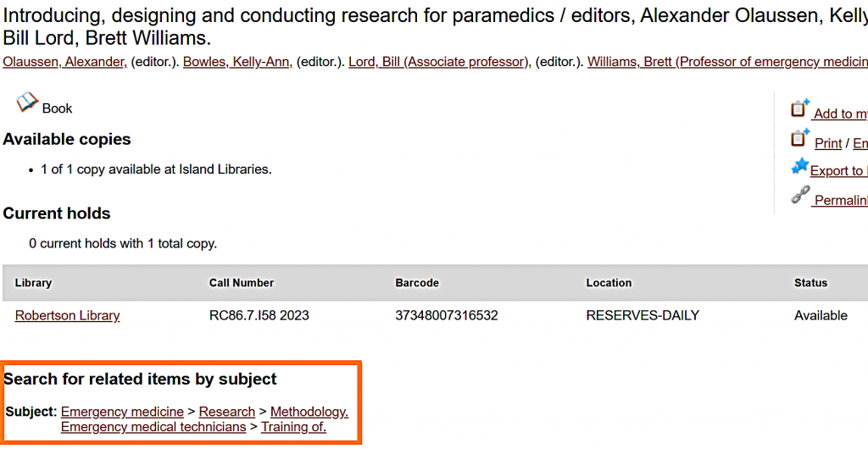Select the Methodology subject link
Viewport: 868px width, 449px height.
click(309, 413)
